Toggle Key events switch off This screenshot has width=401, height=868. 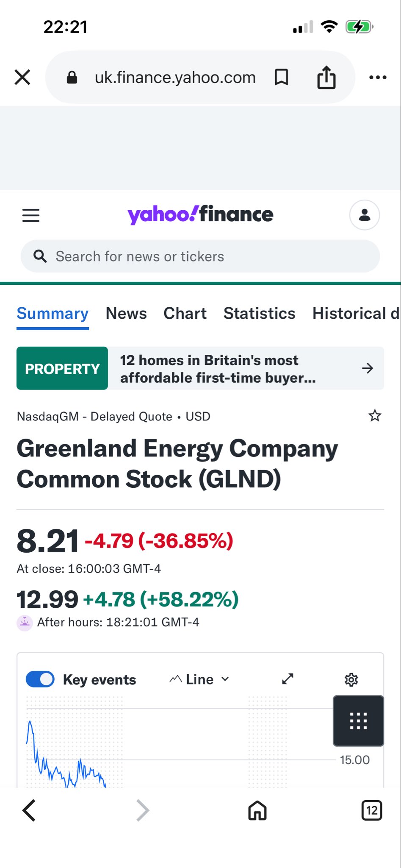pyautogui.click(x=40, y=679)
